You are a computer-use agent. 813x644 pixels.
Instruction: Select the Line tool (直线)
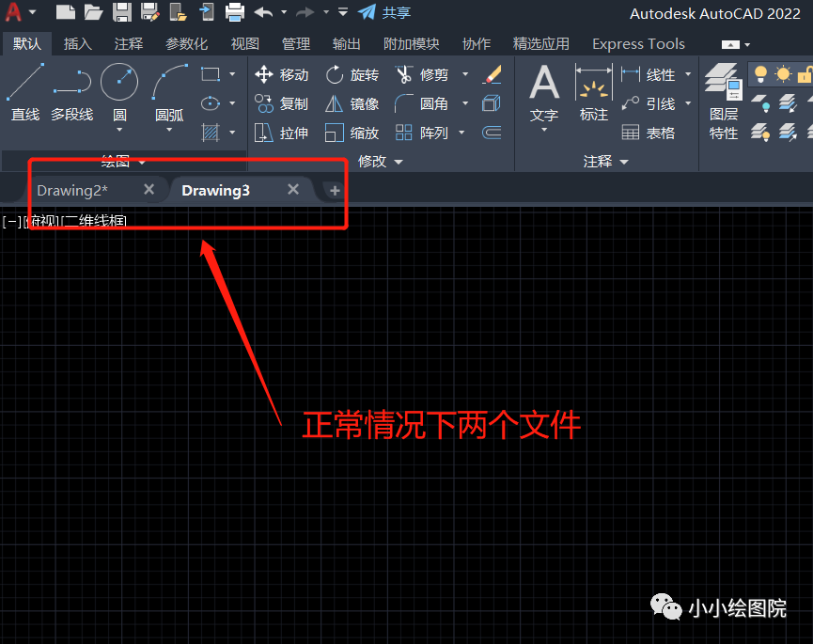(x=25, y=92)
